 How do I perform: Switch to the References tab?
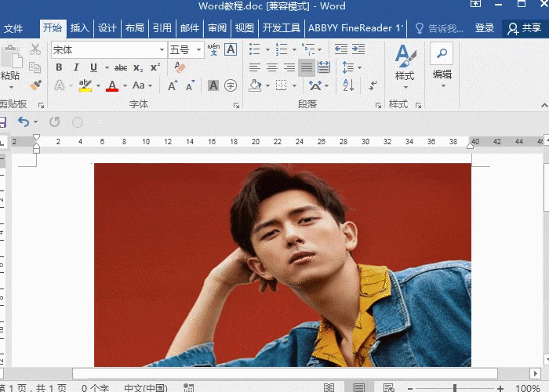162,28
